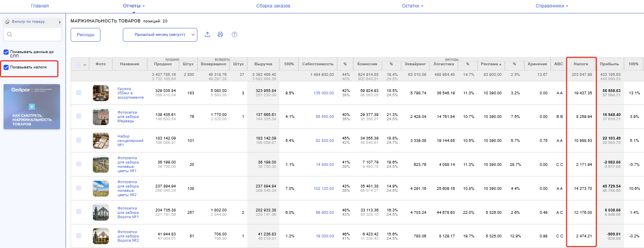644x248 pixels.
Task: Click the print icon
Action: 220,35
